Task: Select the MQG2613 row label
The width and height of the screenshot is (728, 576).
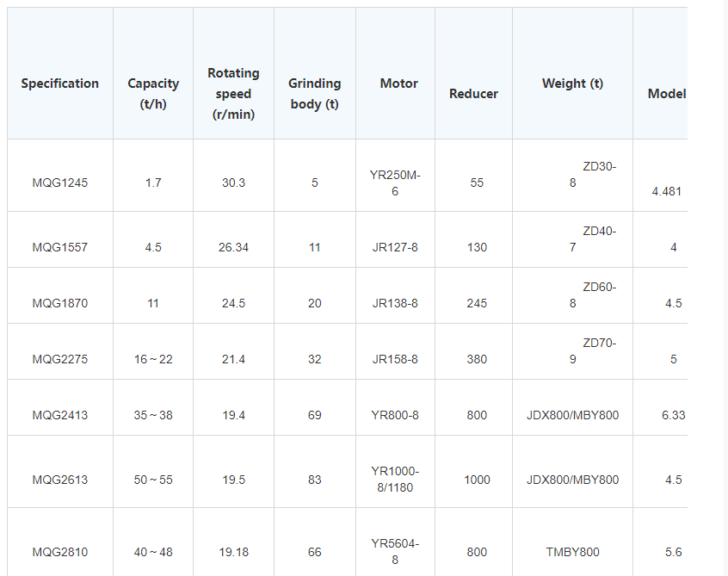Action: click(x=60, y=480)
